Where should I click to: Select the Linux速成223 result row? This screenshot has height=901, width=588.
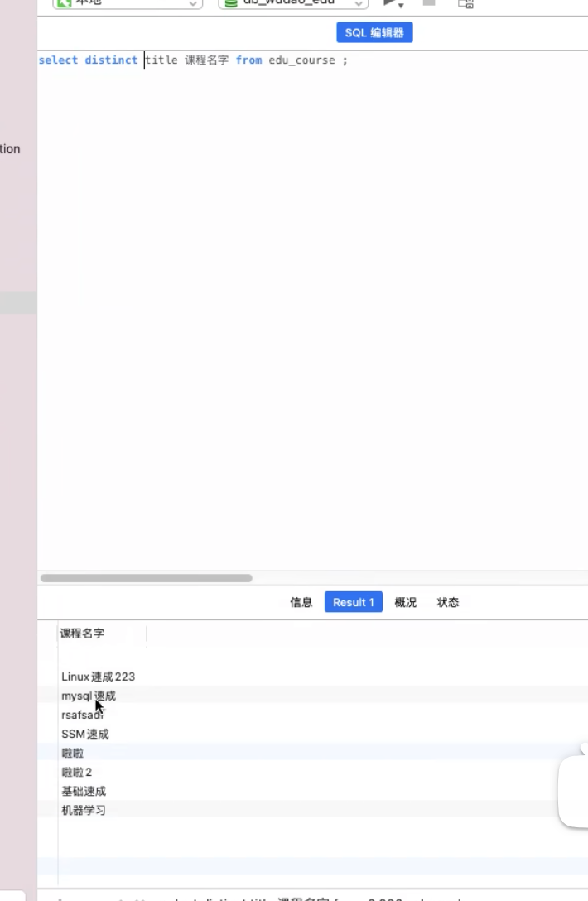(98, 677)
